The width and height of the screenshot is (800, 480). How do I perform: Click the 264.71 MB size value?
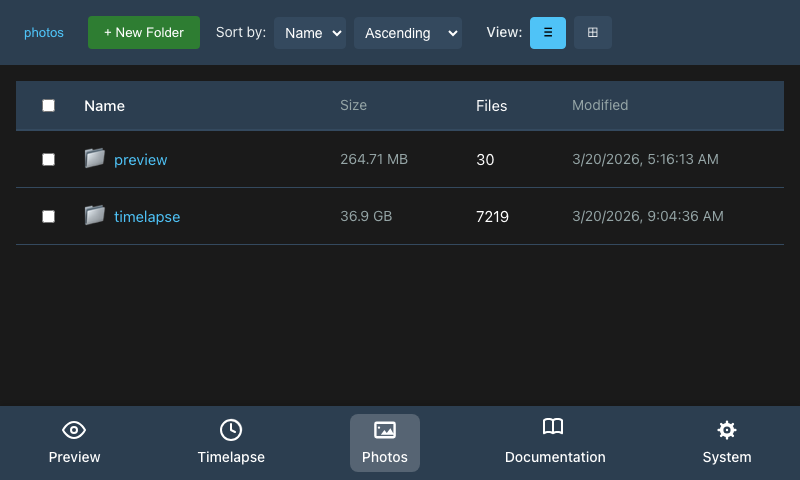point(374,159)
